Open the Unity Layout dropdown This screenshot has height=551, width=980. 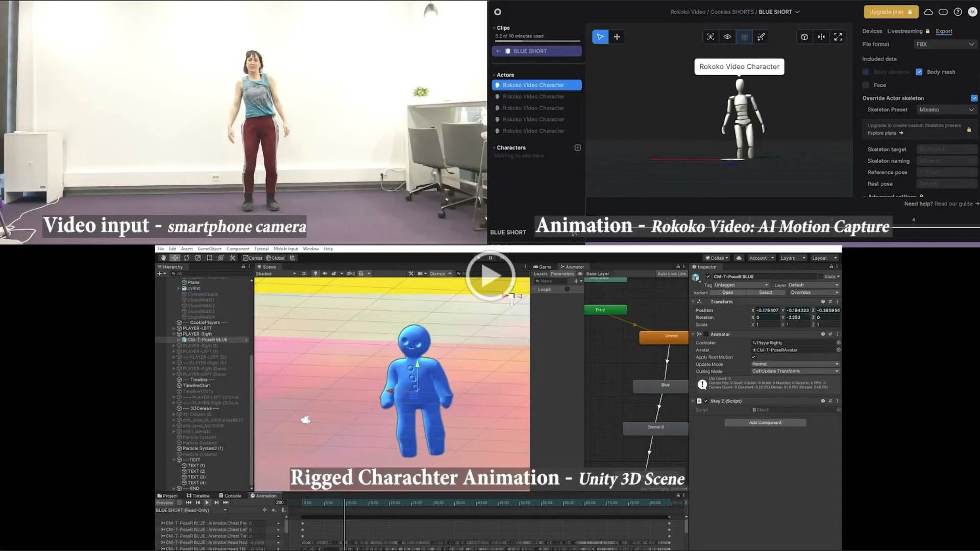point(825,258)
